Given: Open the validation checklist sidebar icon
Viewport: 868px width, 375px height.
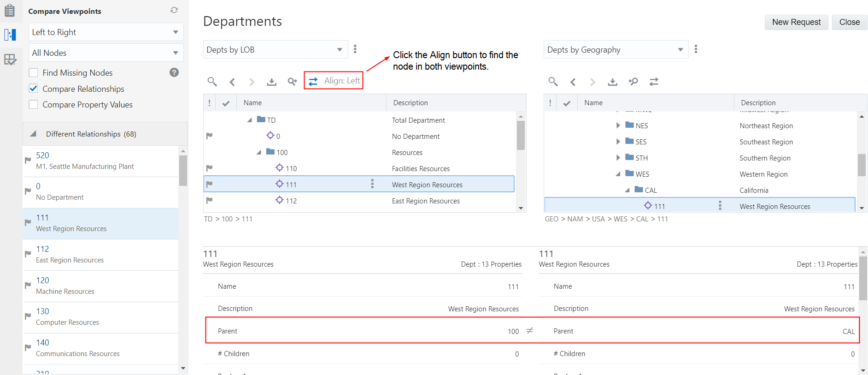Looking at the screenshot, I should click(x=10, y=60).
